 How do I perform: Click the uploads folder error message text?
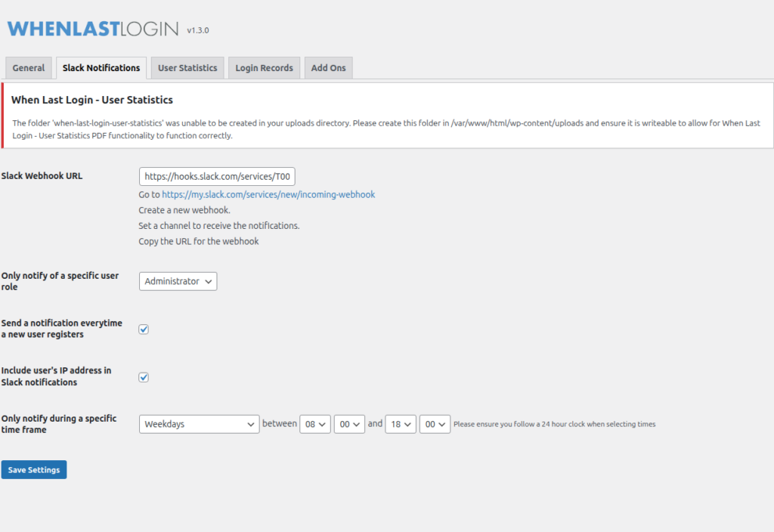point(386,129)
